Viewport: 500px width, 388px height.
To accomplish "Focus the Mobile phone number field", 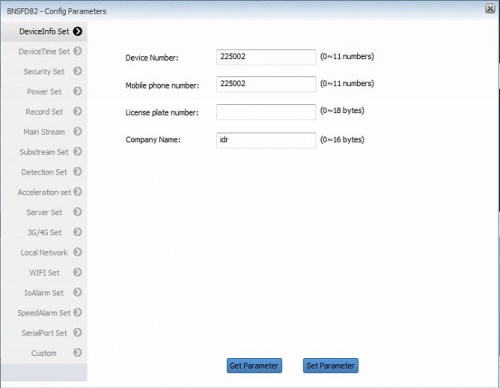I will [x=266, y=84].
